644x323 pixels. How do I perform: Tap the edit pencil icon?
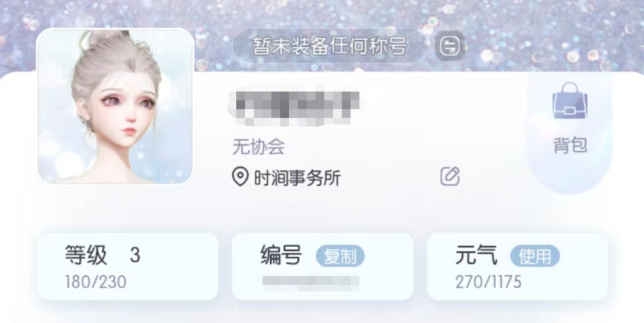click(450, 177)
